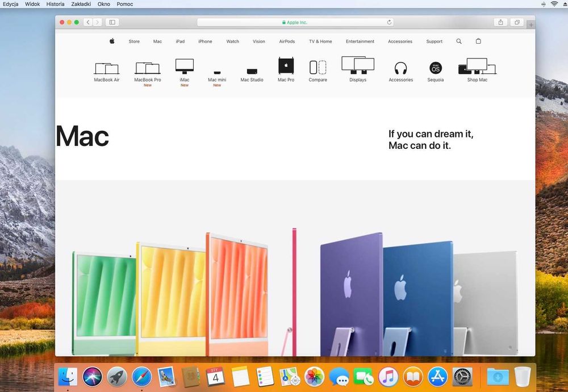Viewport: 568px width, 392px height.
Task: Open the Shop Mac icon
Action: point(477,66)
